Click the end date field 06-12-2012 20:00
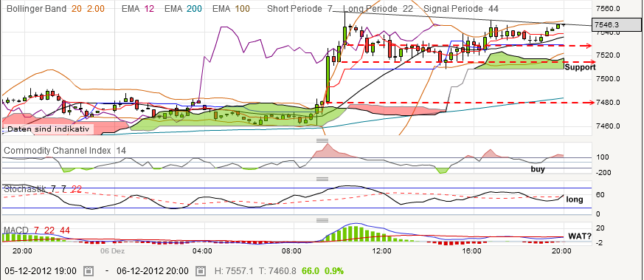The height and width of the screenshot is (280, 644). 153,271
